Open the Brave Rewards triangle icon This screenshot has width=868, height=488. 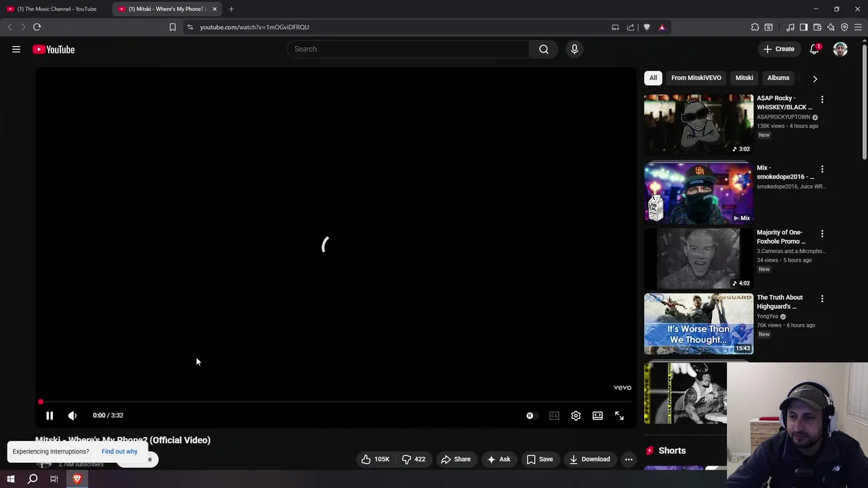point(662,27)
